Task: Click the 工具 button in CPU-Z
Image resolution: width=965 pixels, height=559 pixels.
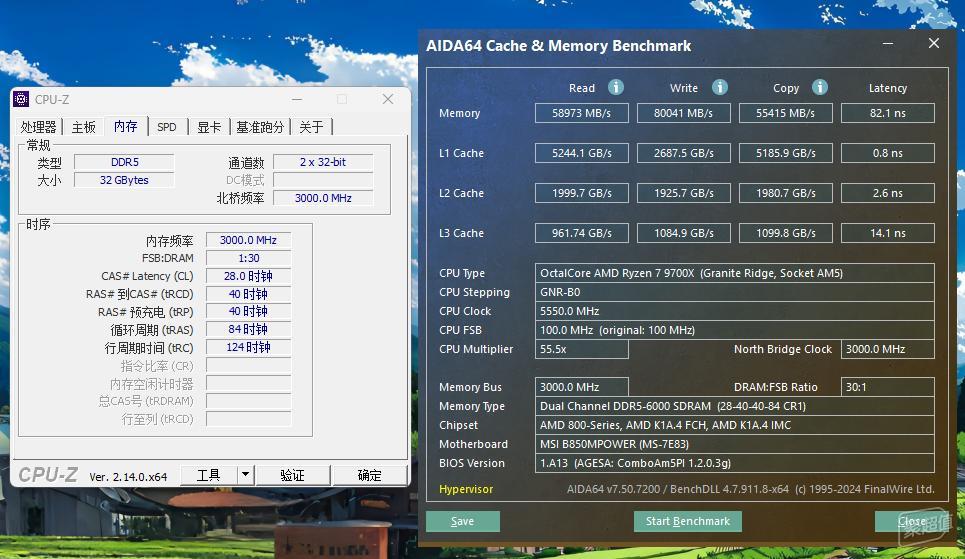Action: tap(209, 475)
